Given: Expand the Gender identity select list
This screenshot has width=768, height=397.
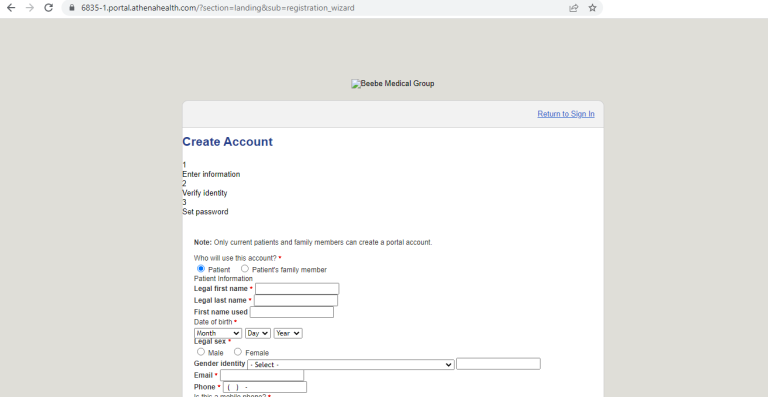Looking at the screenshot, I should coord(351,365).
